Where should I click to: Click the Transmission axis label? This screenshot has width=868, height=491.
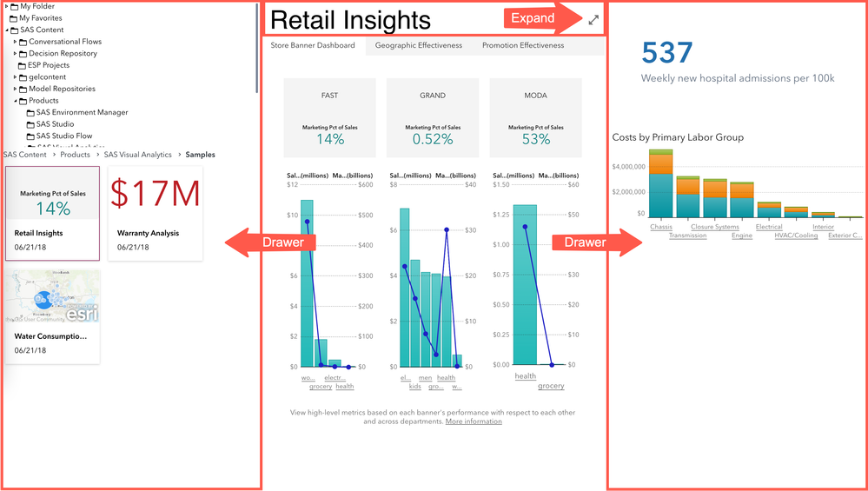(687, 236)
